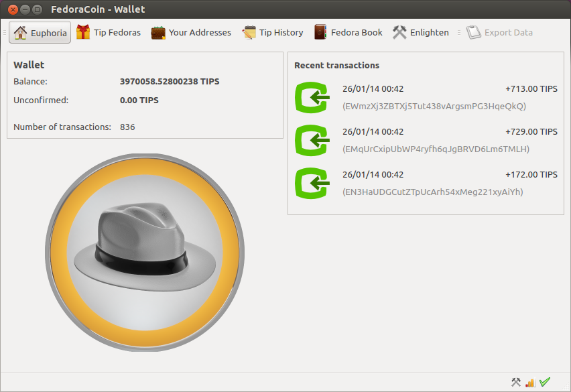This screenshot has width=571, height=392.
Task: Select the +713.00 TIPS amount
Action: tap(531, 89)
